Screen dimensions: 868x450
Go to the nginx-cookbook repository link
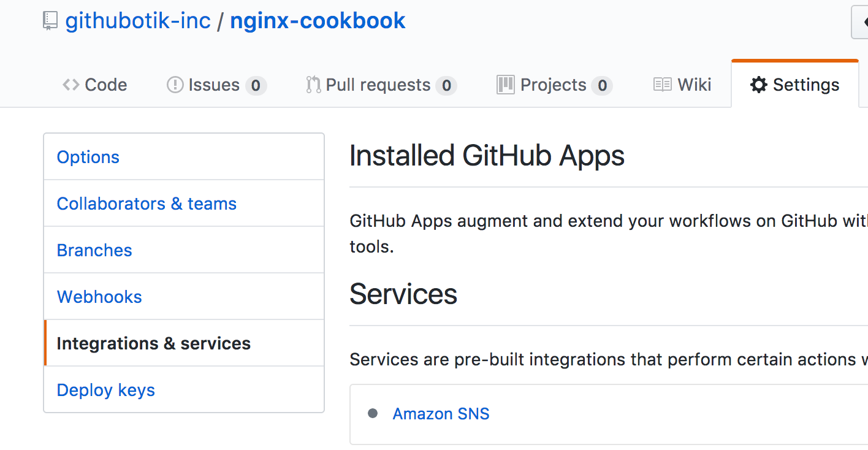[318, 21]
